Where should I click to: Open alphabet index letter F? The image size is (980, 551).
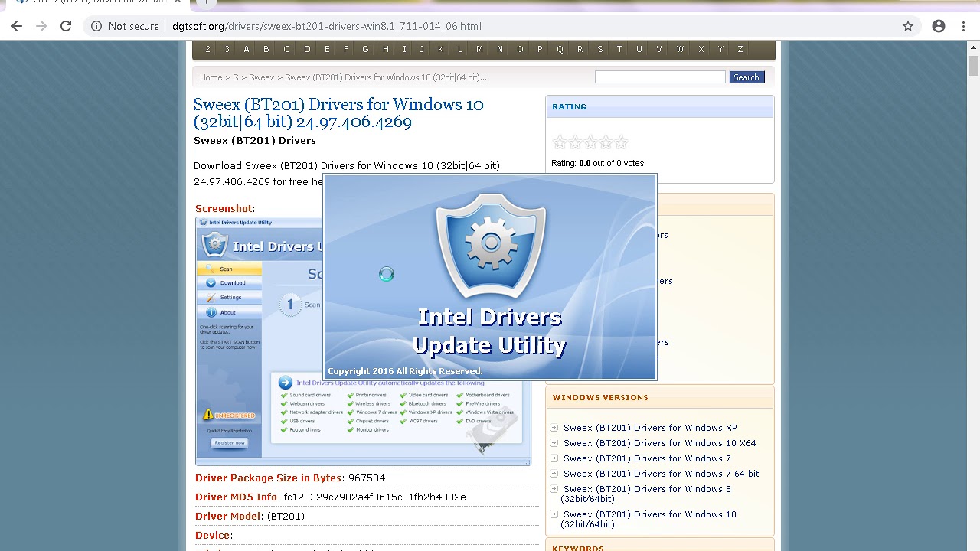pyautogui.click(x=346, y=49)
